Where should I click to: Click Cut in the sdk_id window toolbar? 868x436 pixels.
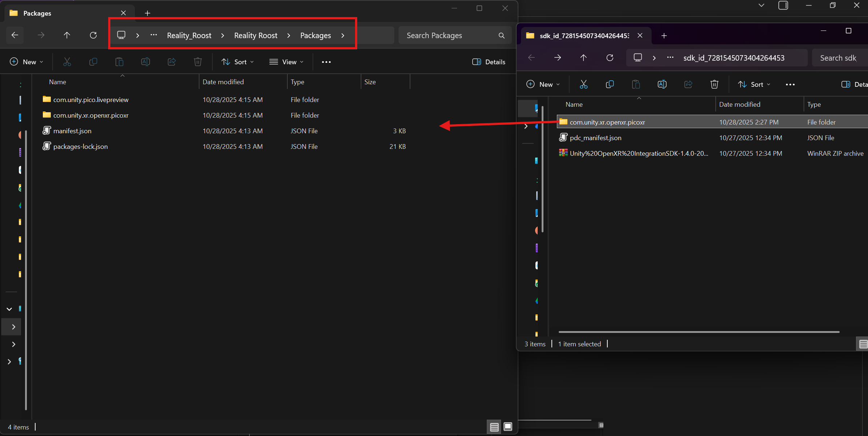(x=583, y=84)
